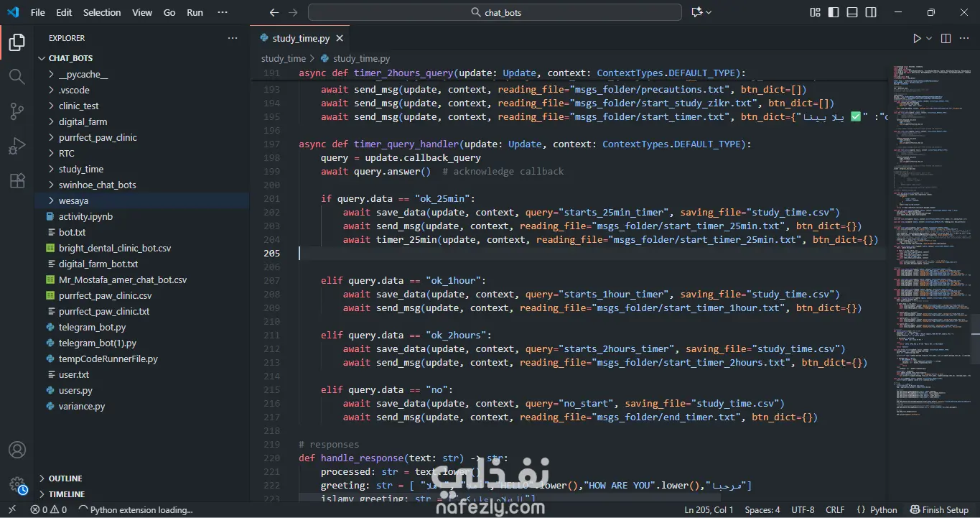Open the View menu
Screen dimensions: 980x518
point(142,12)
